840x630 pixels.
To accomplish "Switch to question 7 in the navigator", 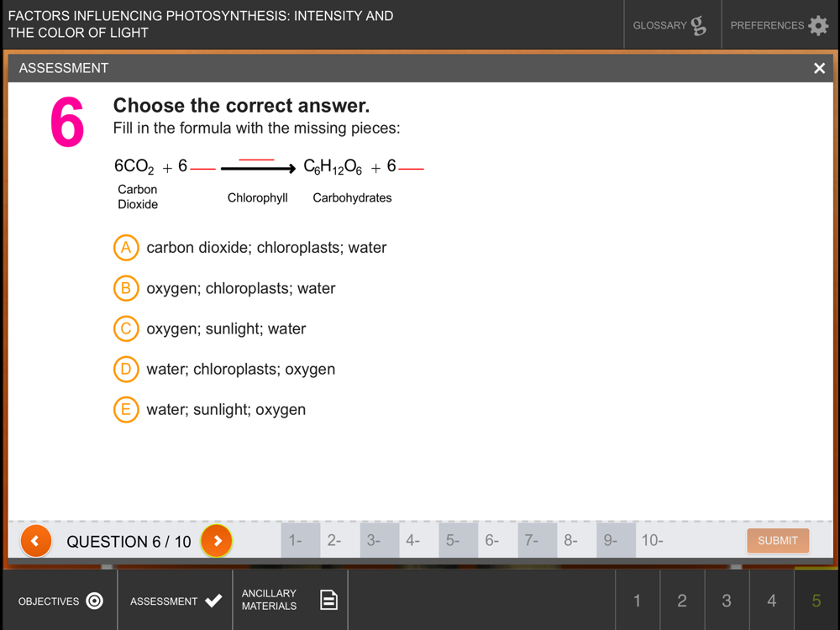I will (537, 540).
